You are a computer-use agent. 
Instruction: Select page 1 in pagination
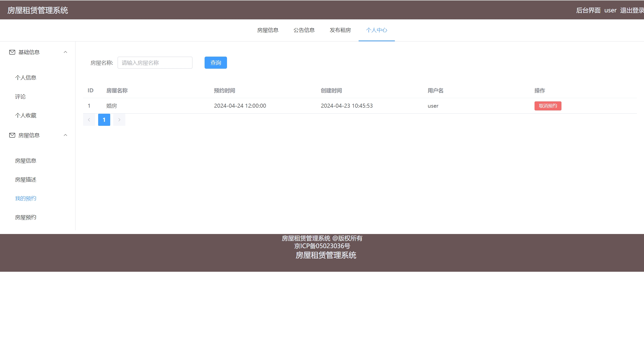coord(104,120)
